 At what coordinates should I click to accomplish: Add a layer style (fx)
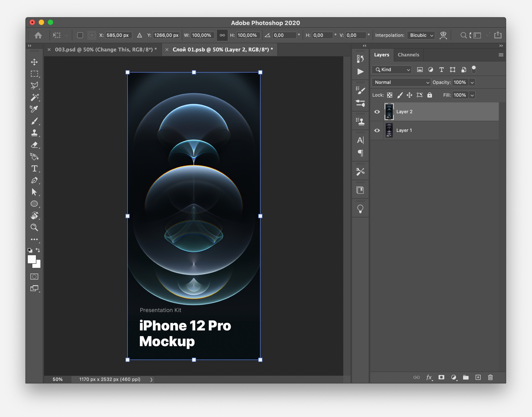pyautogui.click(x=429, y=377)
